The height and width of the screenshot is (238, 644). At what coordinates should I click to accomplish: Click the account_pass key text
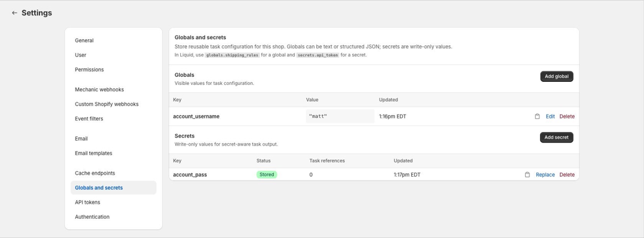[189, 175]
